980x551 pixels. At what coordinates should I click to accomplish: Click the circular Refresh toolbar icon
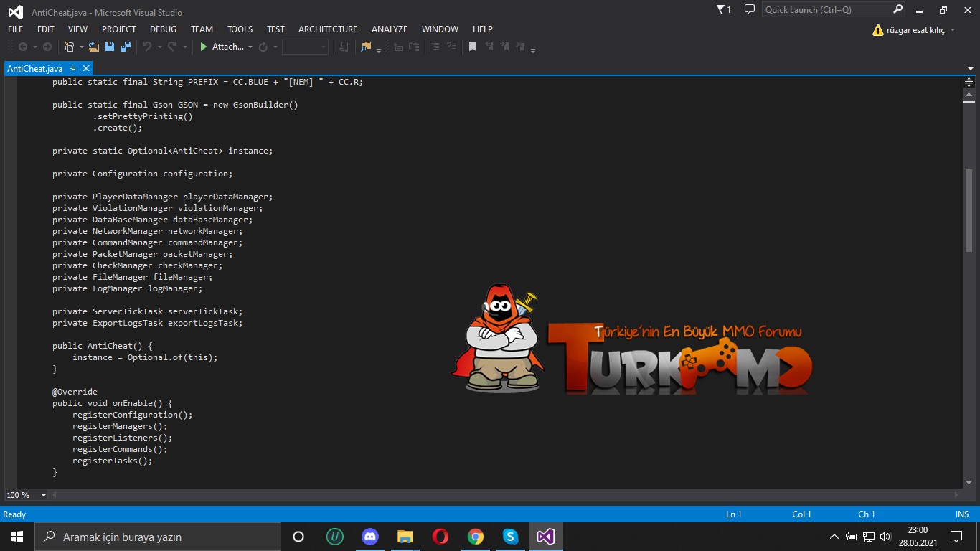(263, 47)
